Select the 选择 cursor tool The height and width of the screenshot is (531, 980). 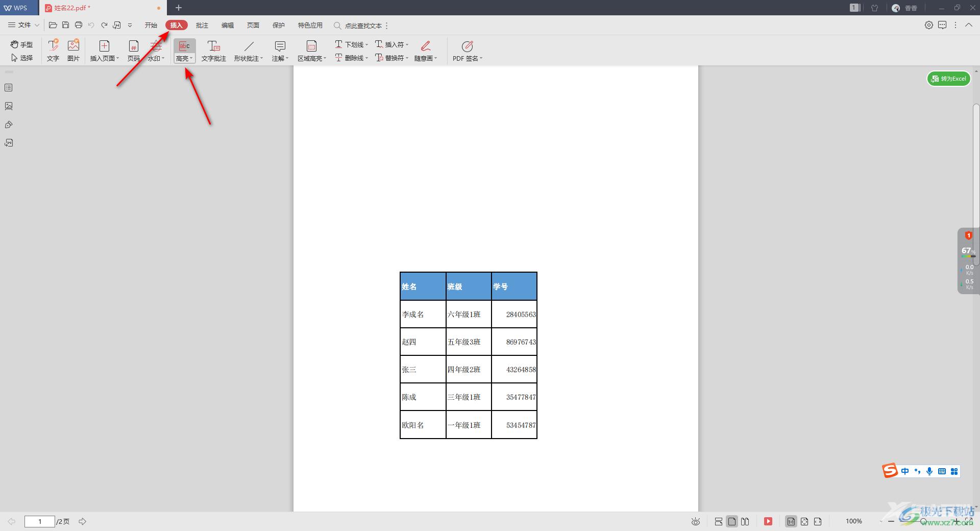(21, 58)
